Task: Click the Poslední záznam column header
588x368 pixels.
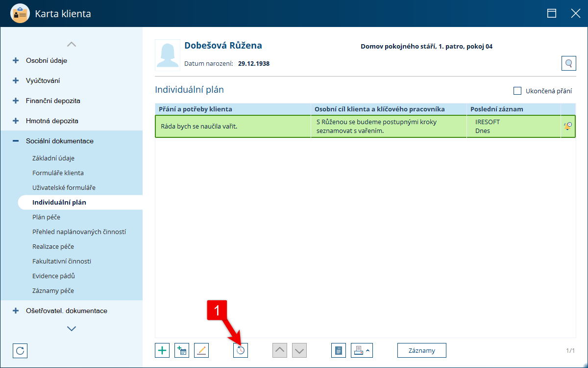Action: (514, 109)
